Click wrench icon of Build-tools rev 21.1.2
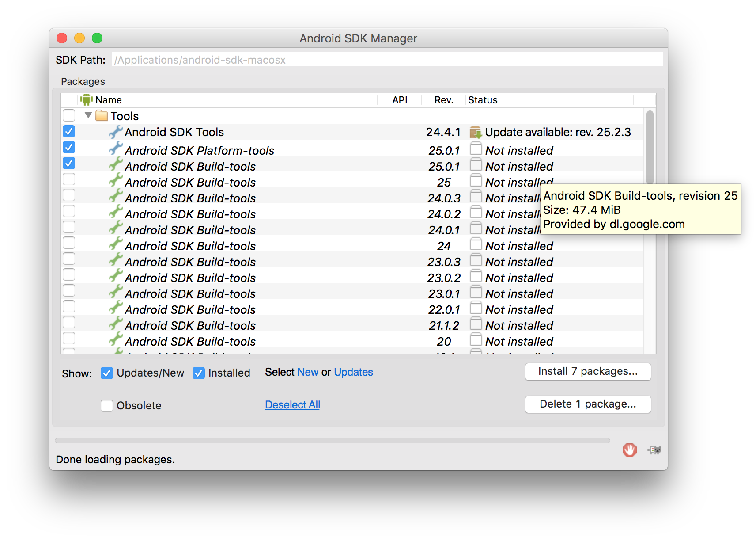Viewport: 756px width, 541px height. tap(115, 324)
